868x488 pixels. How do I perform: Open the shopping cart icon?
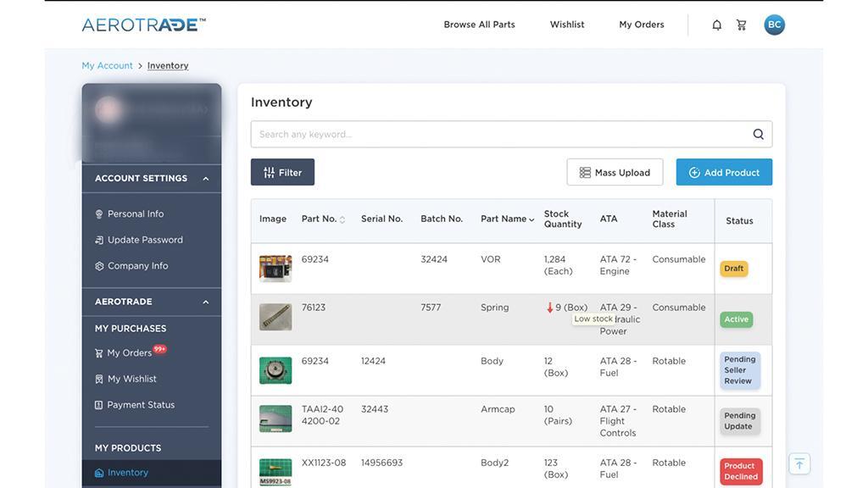click(742, 25)
